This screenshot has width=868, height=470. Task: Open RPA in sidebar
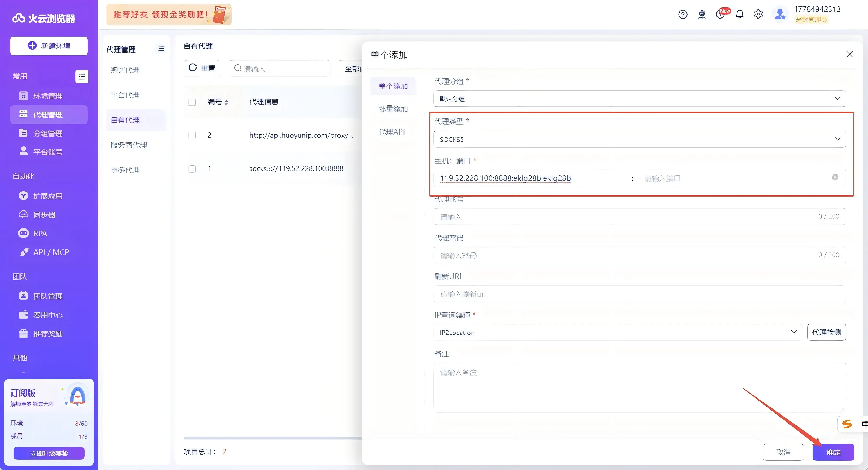(x=49, y=233)
